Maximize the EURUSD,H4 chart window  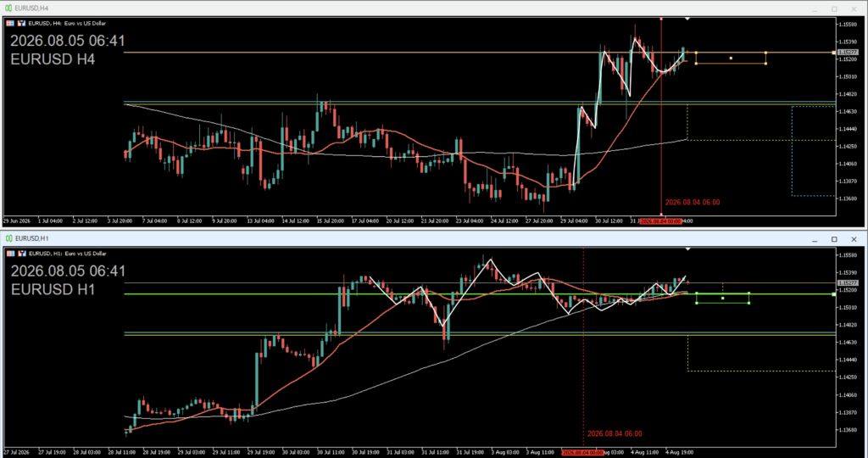click(834, 8)
